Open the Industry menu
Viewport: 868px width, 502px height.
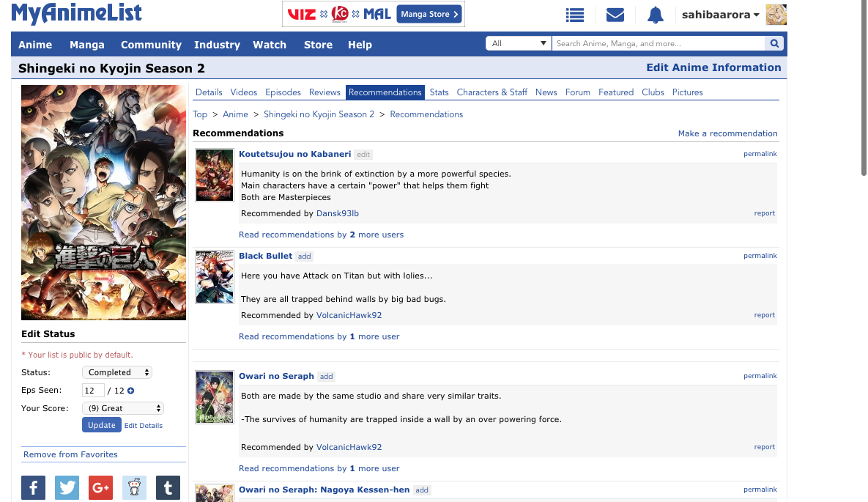pyautogui.click(x=217, y=45)
